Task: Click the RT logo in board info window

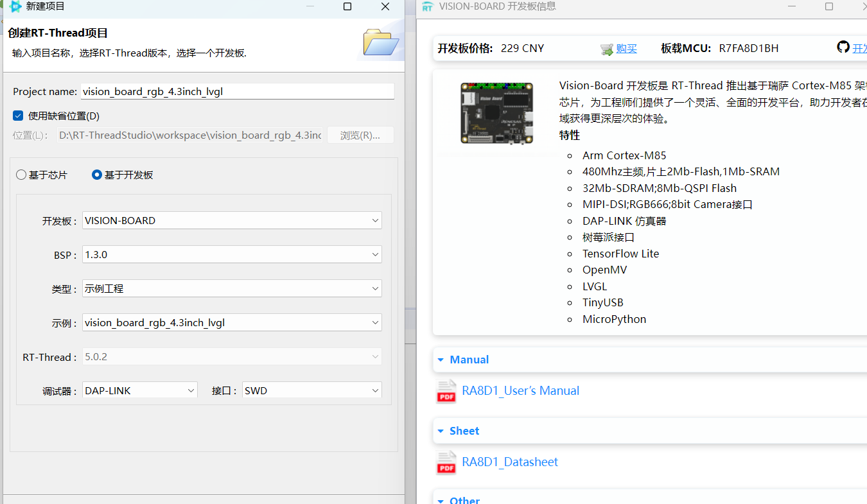Action: coord(427,6)
